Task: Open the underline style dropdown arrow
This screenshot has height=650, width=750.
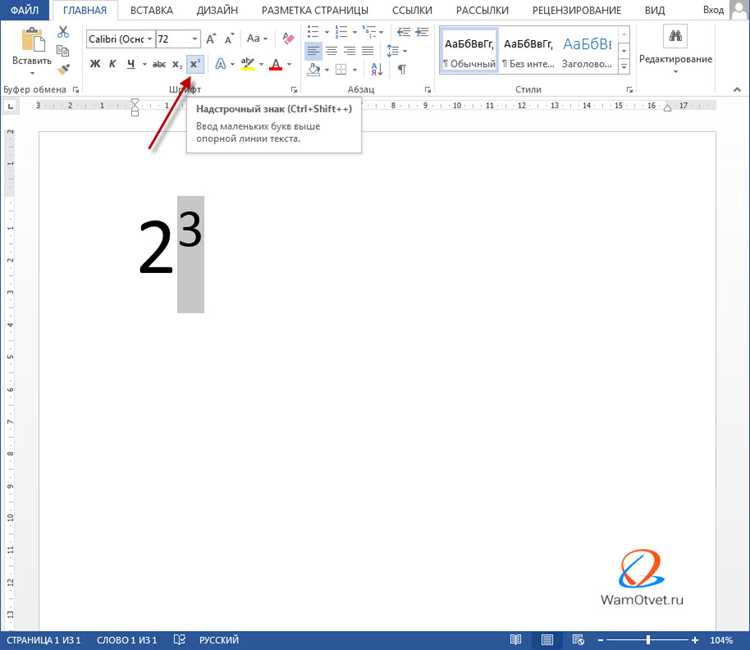Action: (144, 64)
